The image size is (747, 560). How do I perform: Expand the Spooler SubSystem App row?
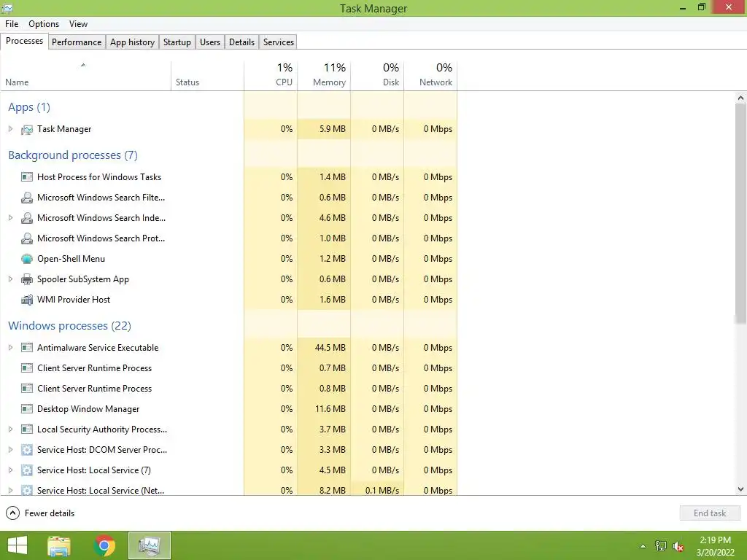point(10,279)
